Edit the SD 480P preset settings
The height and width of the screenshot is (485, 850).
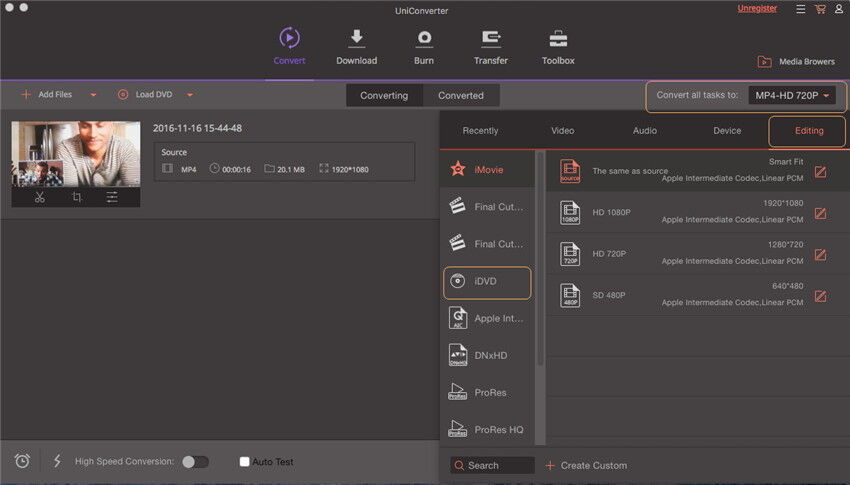tap(820, 296)
